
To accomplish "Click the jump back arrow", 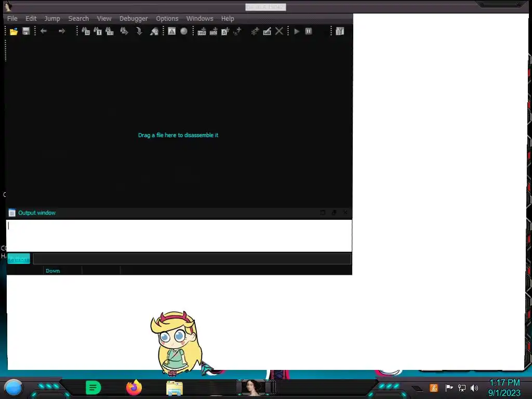I will (44, 31).
